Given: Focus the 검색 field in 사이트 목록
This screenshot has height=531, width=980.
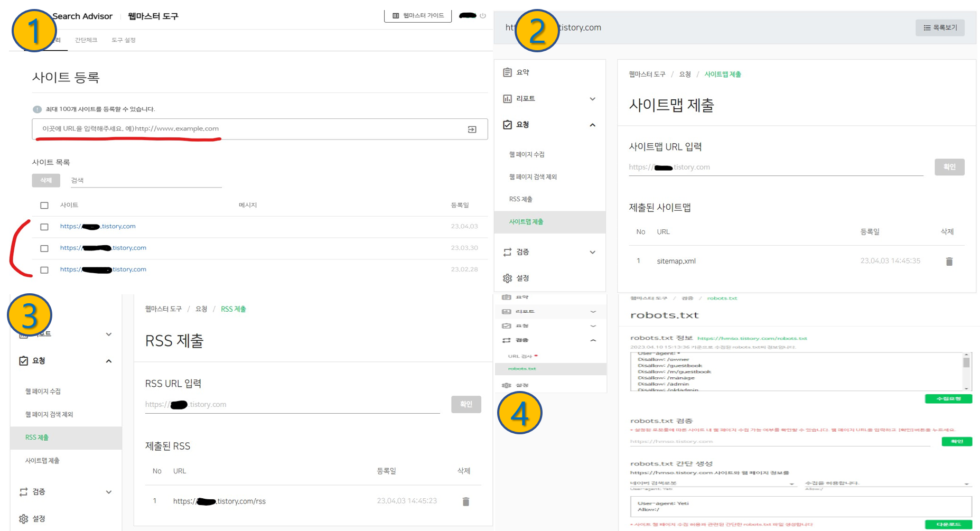Looking at the screenshot, I should [146, 181].
